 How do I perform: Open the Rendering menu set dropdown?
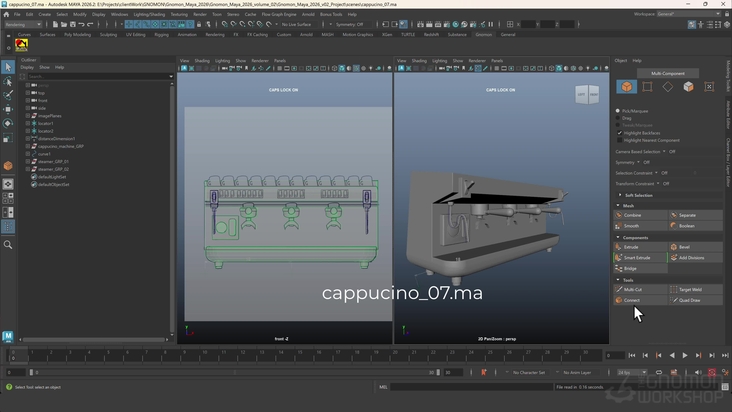click(22, 24)
